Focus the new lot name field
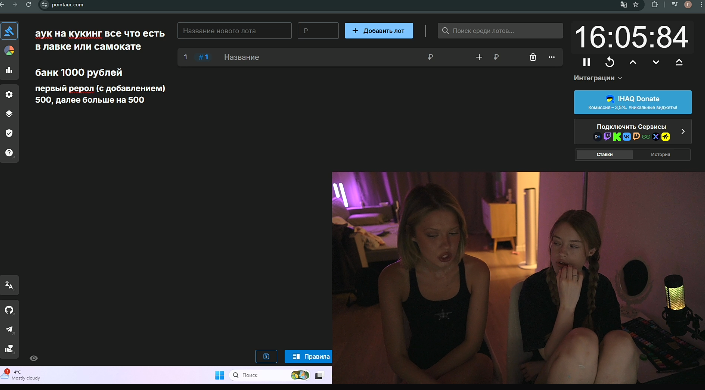The width and height of the screenshot is (705, 390). point(234,31)
